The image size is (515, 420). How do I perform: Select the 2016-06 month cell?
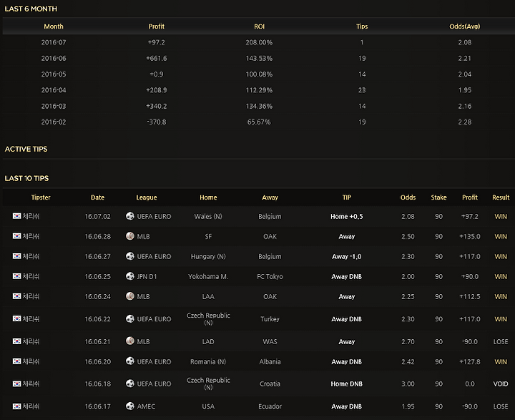pyautogui.click(x=54, y=58)
